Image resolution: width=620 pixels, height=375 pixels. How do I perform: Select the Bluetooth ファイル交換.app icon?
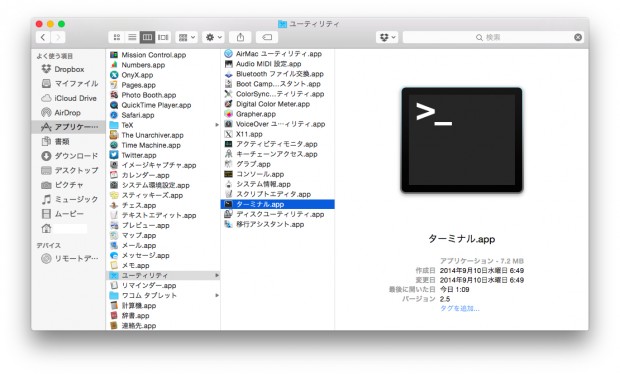(x=228, y=74)
